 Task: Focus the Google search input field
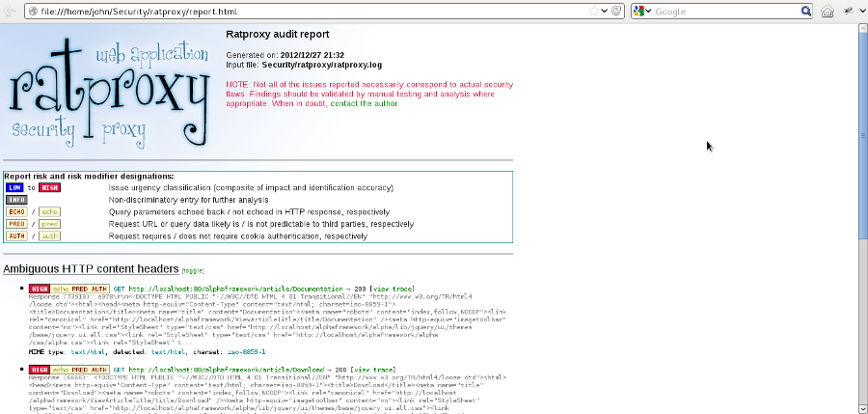click(723, 12)
